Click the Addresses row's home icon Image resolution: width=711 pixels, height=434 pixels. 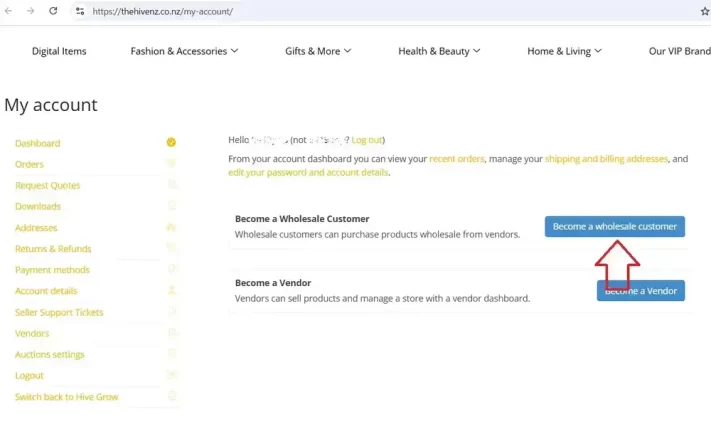click(171, 227)
